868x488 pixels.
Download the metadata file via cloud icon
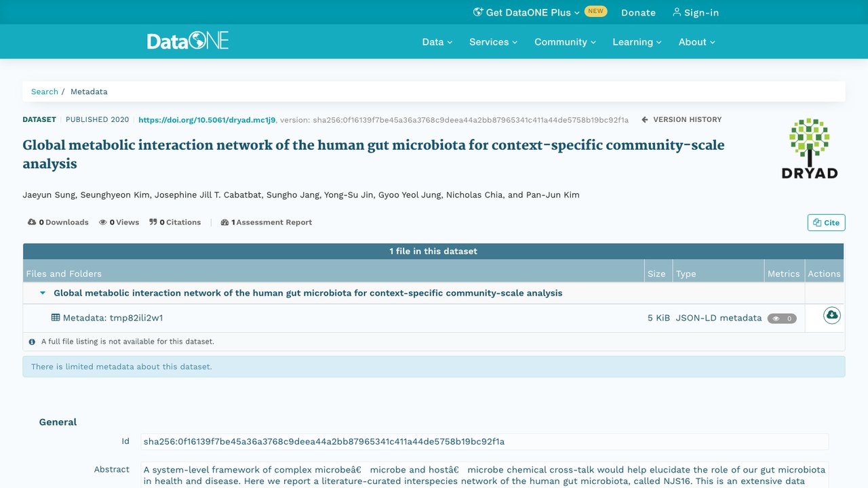(x=831, y=315)
